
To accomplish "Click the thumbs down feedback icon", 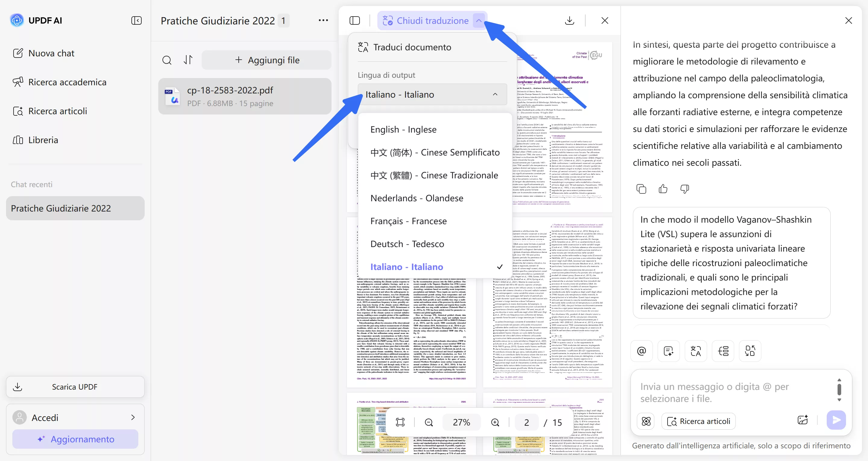I will click(x=684, y=189).
